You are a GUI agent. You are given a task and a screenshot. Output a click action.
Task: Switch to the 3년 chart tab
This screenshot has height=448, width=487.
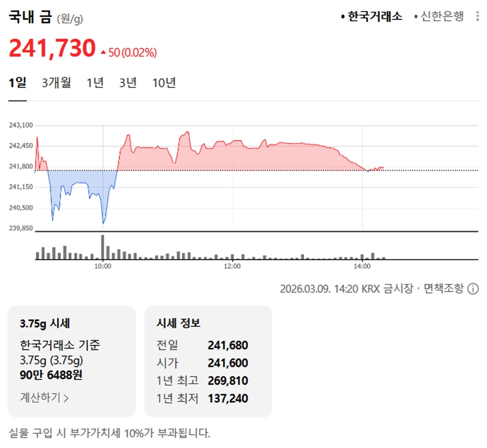click(x=128, y=82)
